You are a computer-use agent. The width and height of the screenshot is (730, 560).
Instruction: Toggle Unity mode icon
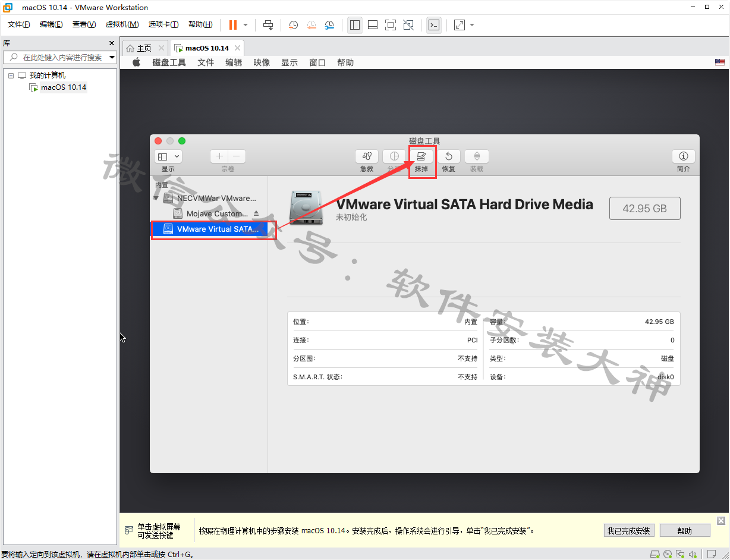pos(408,25)
